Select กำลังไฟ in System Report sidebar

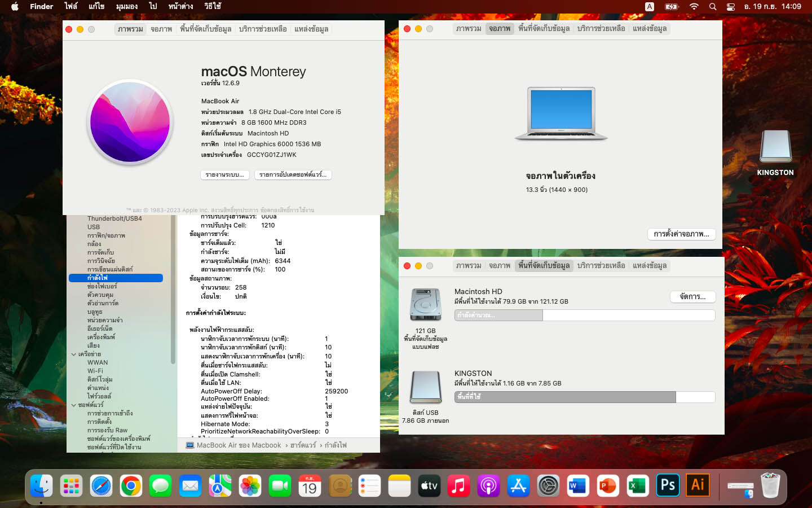click(x=116, y=278)
